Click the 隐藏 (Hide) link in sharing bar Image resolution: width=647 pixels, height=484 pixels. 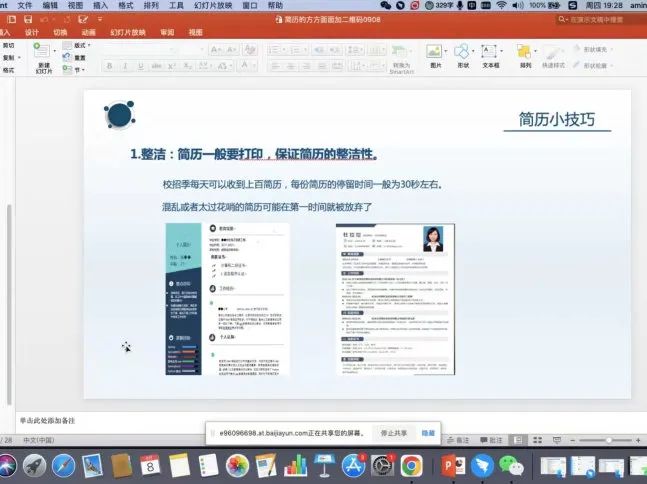(x=428, y=433)
